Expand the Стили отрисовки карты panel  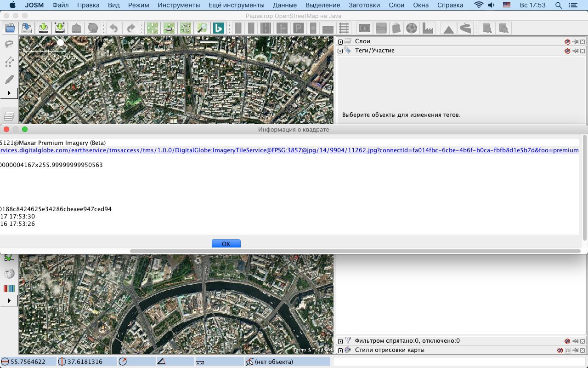(340, 351)
